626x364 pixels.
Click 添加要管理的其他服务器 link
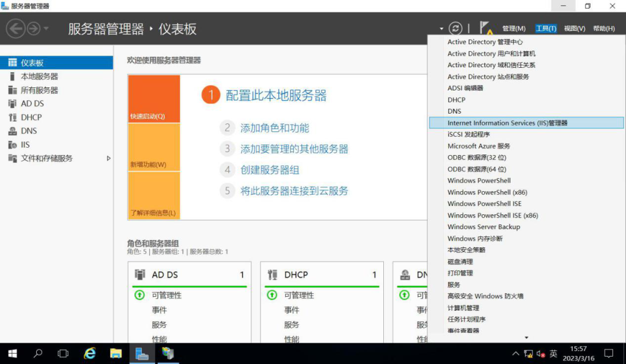294,149
